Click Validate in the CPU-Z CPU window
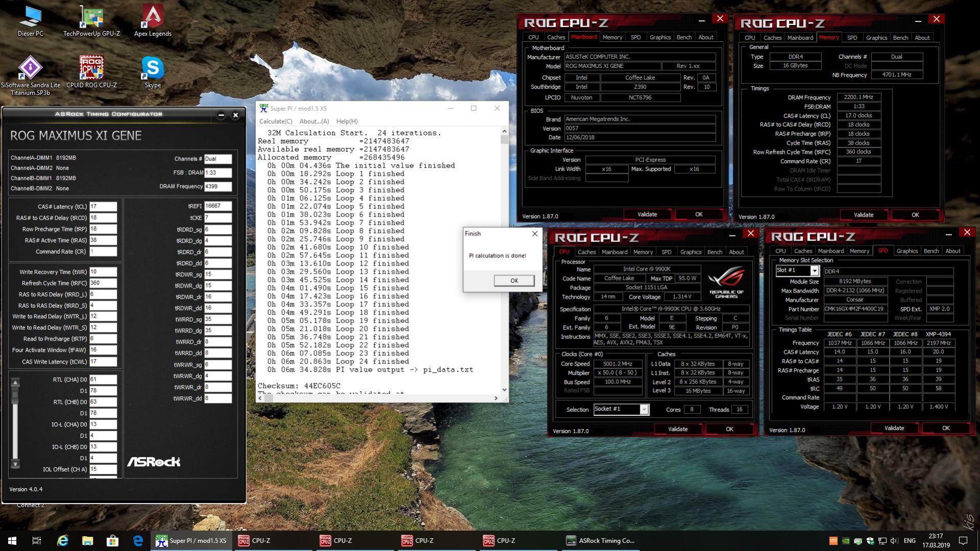 [x=678, y=429]
